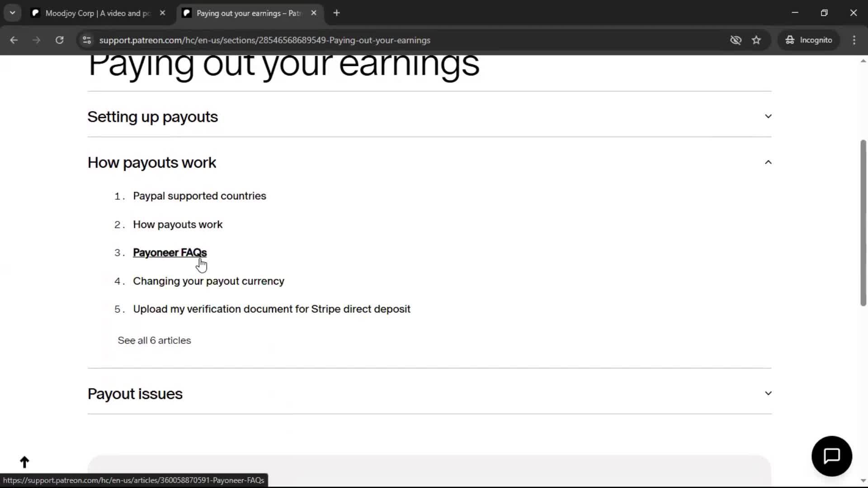Screen dimensions: 868x488
Task: Open the Paypal supported countries article
Action: (199, 196)
